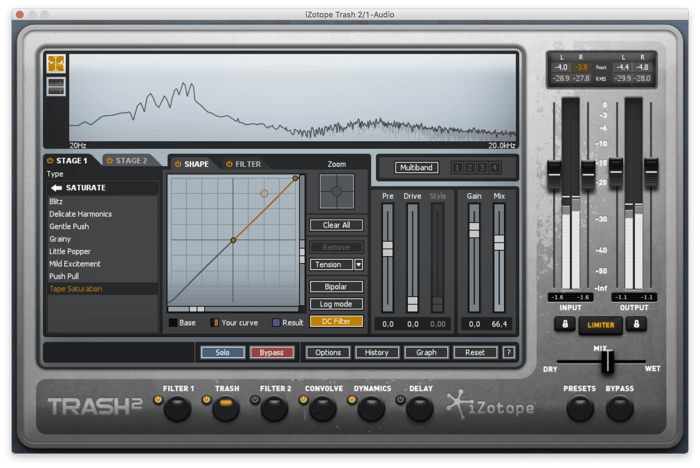Select the Mild Excitement preset
Viewport: 700px width, 468px height.
103,264
